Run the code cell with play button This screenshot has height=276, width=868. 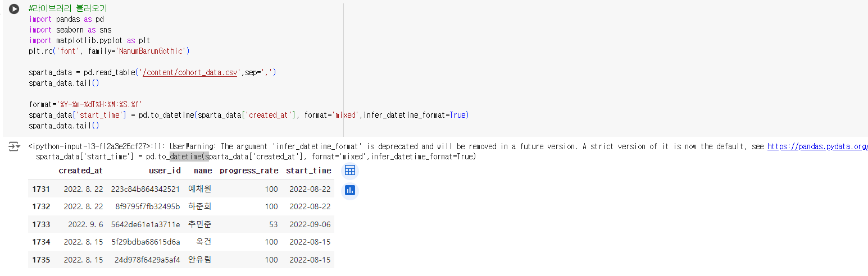point(15,10)
